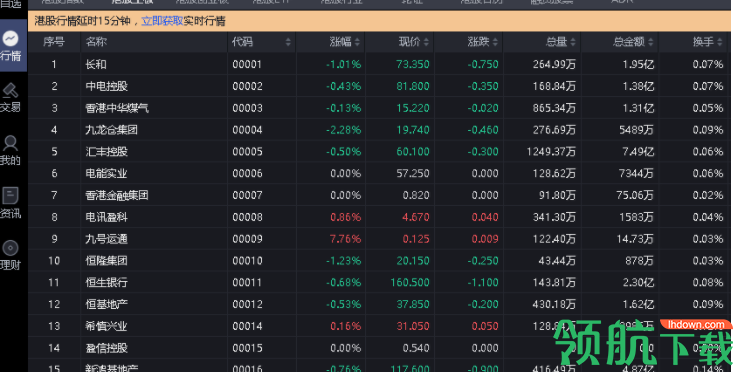Image resolution: width=733 pixels, height=372 pixels.
Task: Click the 865.34万 volume value
Action: click(554, 108)
